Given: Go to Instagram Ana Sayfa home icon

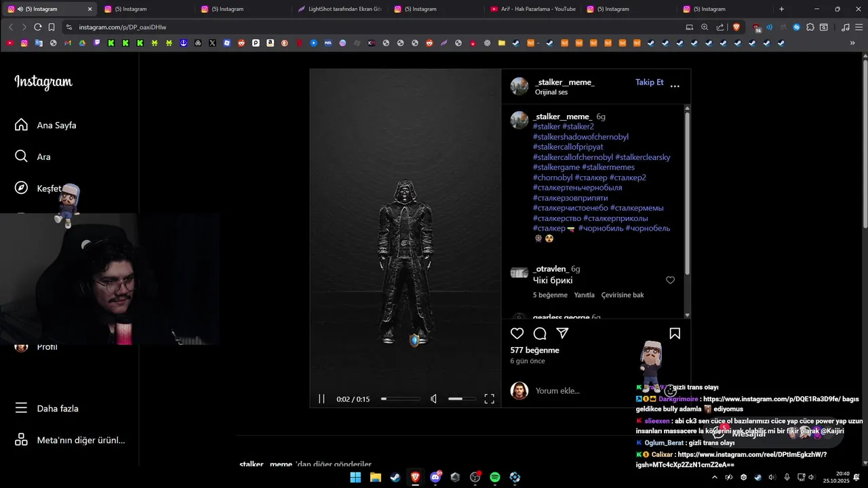Looking at the screenshot, I should coord(21,125).
